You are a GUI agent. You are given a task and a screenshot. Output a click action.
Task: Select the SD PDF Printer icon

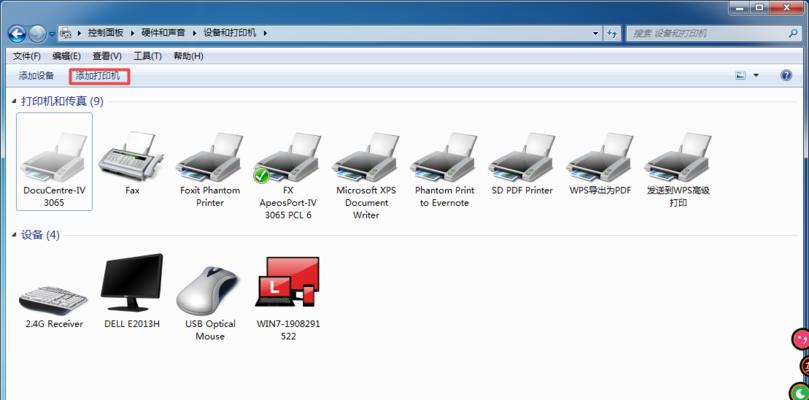pos(522,157)
